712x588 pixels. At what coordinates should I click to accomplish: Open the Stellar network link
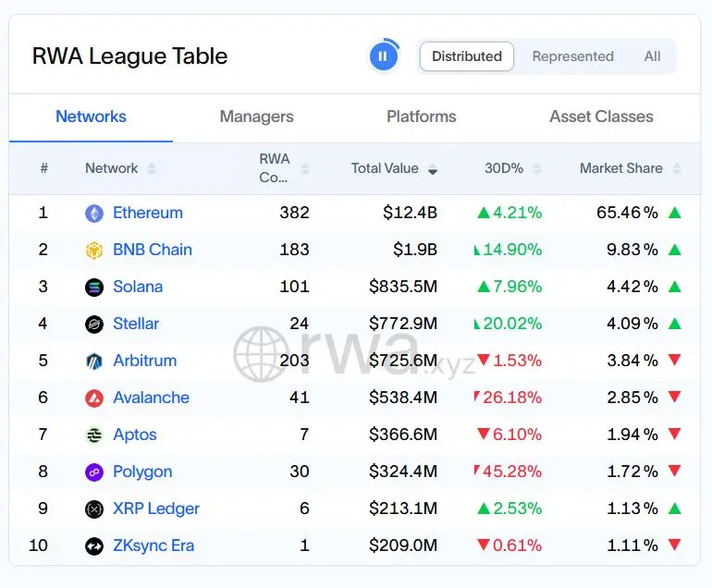coord(136,324)
